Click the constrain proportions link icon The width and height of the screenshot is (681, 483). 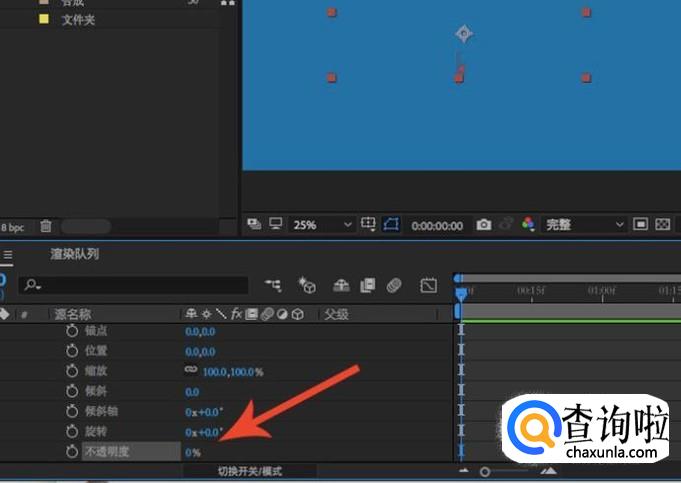pos(191,370)
